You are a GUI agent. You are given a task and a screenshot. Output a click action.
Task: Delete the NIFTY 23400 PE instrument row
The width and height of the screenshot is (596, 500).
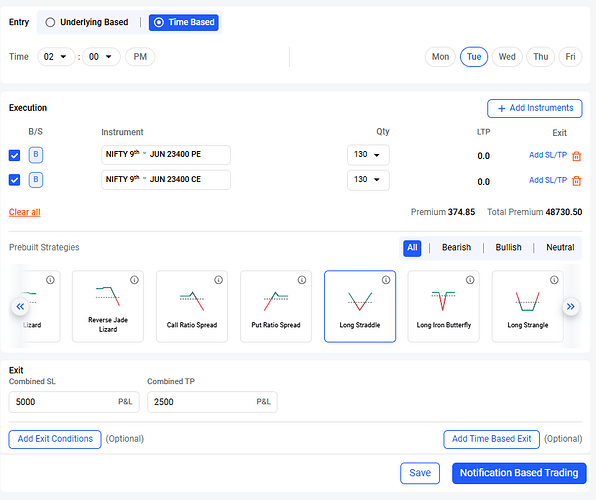point(576,156)
